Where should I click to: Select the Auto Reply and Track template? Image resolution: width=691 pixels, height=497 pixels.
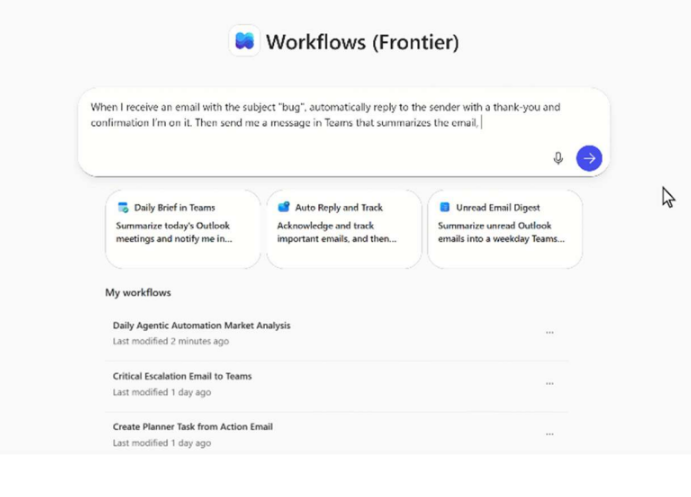343,229
